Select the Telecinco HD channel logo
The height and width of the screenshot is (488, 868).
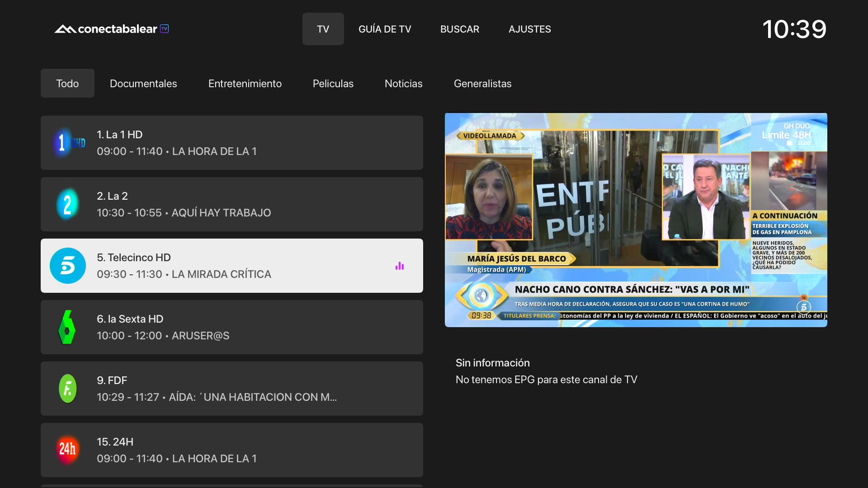[68, 266]
